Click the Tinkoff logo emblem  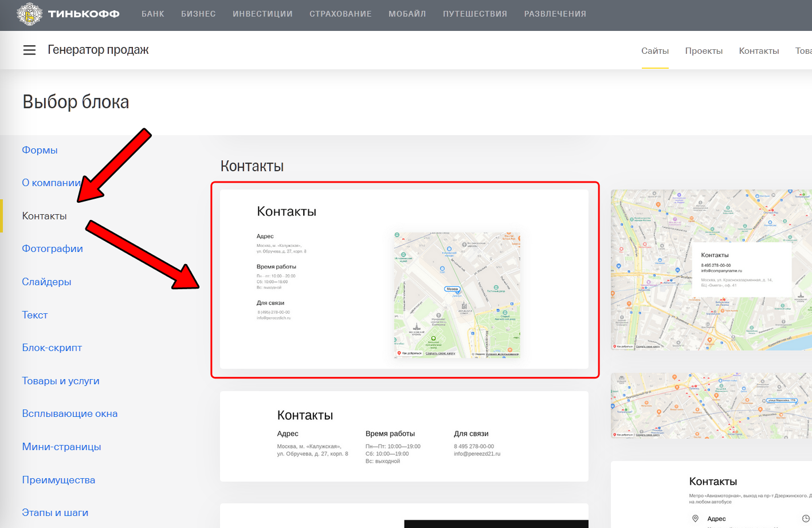29,14
